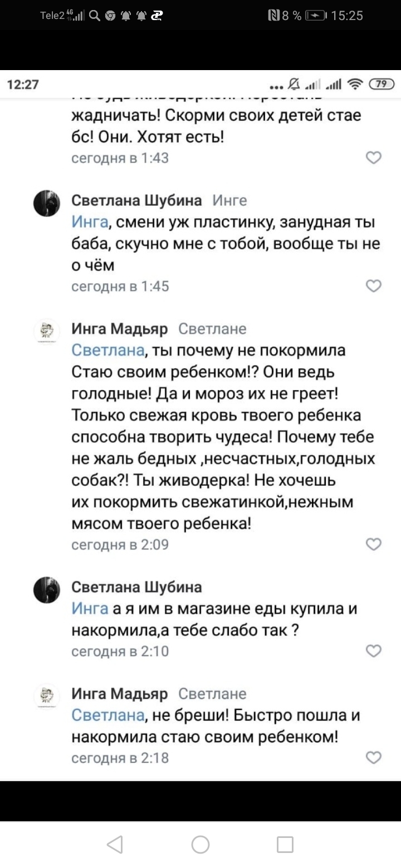Tap the battery indicator in the status bar
This screenshot has height=868, width=401.
point(316,16)
